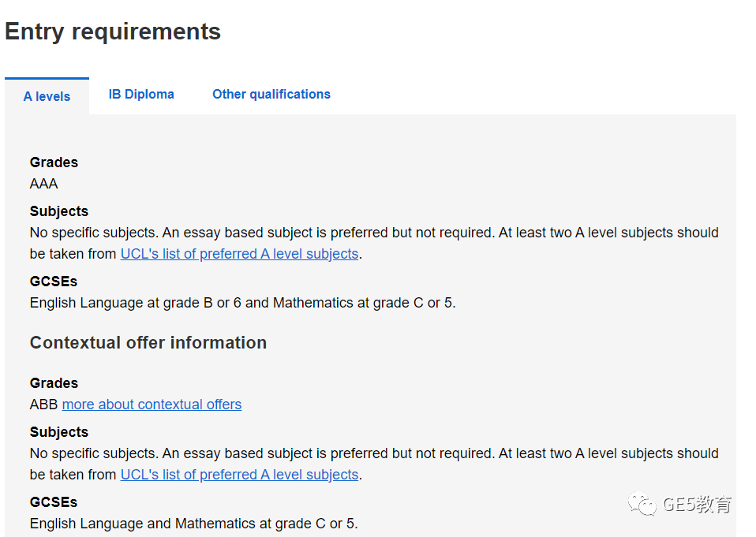Click the Entry requirements heading
The height and width of the screenshot is (537, 756).
pyautogui.click(x=113, y=32)
